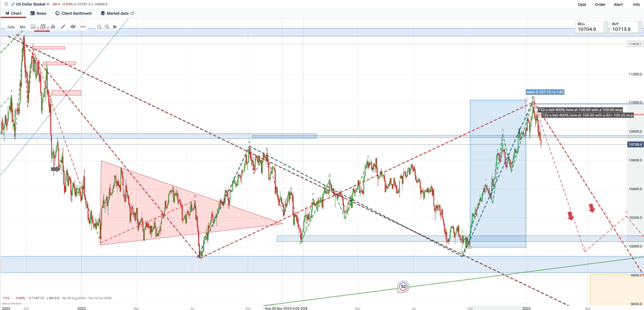Jump to the latest bar with the skip icon
Image resolution: width=644 pixels, height=310 pixels.
click(x=115, y=27)
